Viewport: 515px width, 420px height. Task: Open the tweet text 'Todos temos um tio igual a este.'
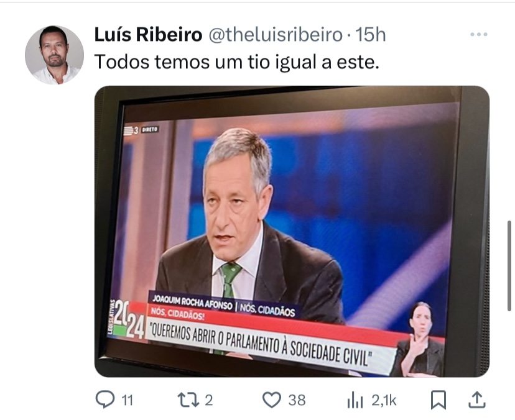point(237,62)
